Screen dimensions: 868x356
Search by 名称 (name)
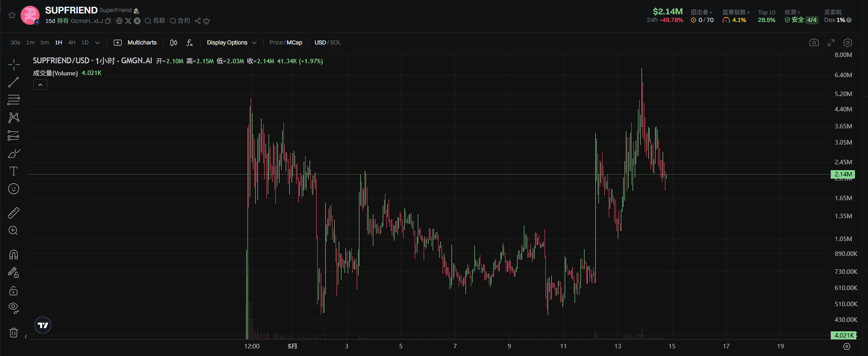coord(155,21)
